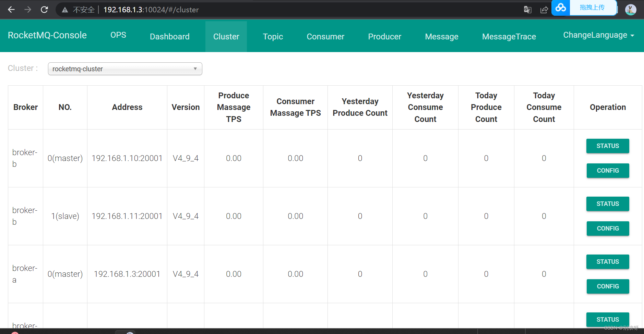This screenshot has width=644, height=334.
Task: Open the browser profile avatar
Action: pos(631,10)
